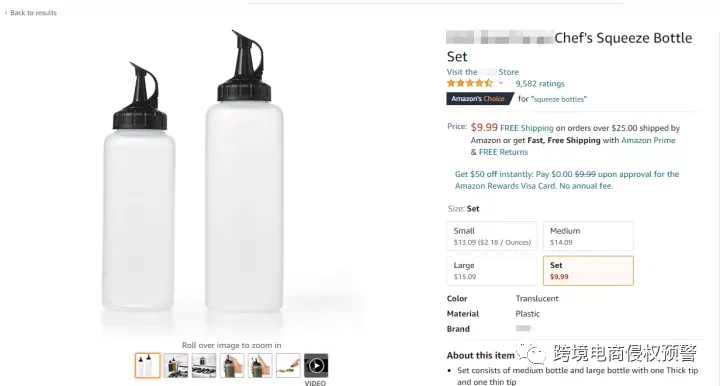The height and width of the screenshot is (386, 720).
Task: Visit the brand Store link
Action: (x=483, y=72)
